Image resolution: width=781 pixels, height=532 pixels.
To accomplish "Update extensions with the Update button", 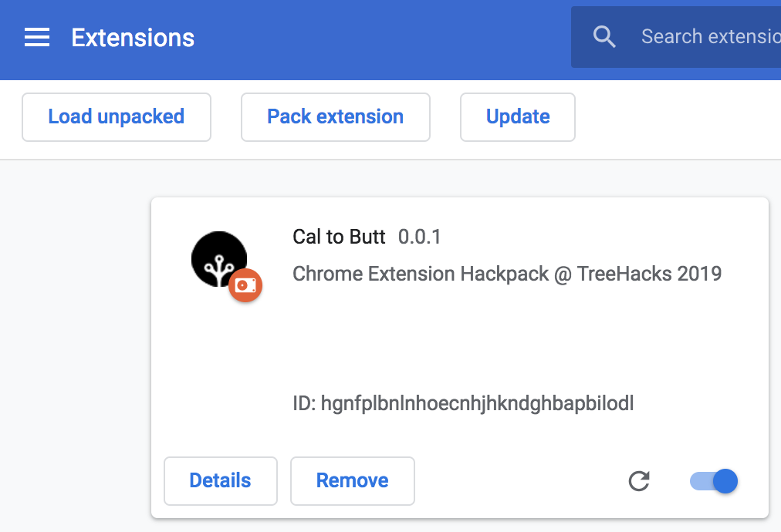I will pyautogui.click(x=518, y=117).
